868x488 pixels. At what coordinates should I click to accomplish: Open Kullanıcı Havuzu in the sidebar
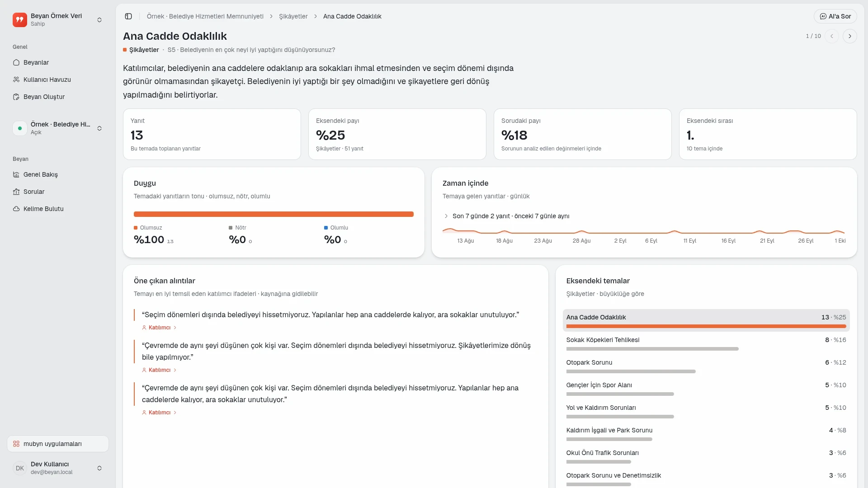tap(58, 80)
